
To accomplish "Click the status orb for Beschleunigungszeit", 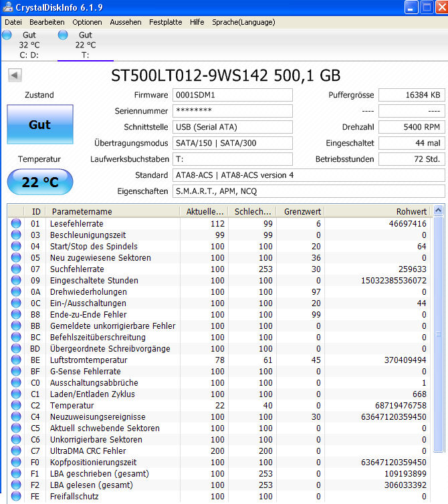I will (x=16, y=235).
